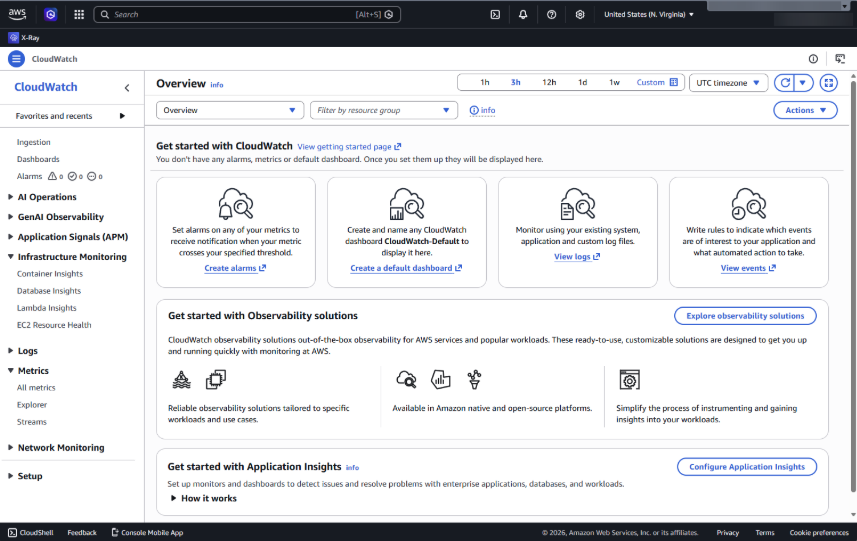Image resolution: width=857 pixels, height=541 pixels.
Task: Open the View logs link
Action: [577, 257]
